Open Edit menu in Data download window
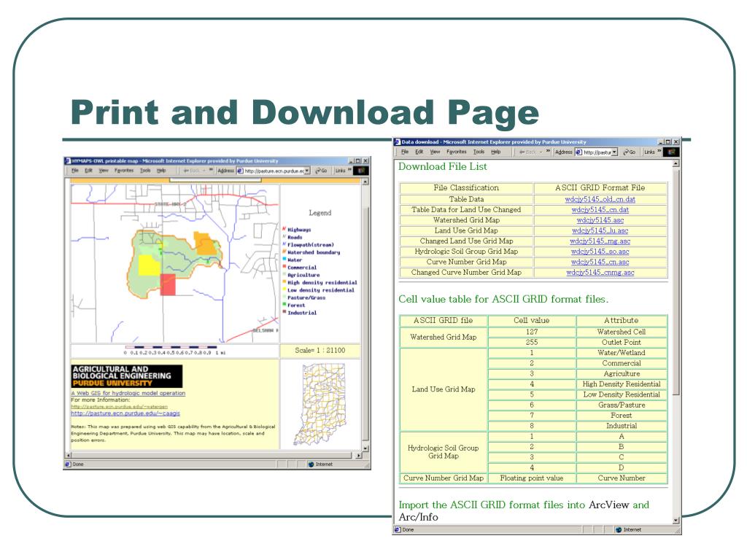Image resolution: width=747 pixels, height=560 pixels. point(419,152)
